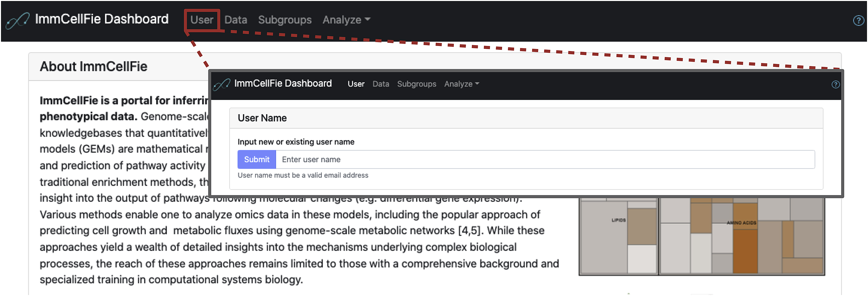Click the help question-mark icon in the top navbar
The image size is (868, 296).
[858, 21]
